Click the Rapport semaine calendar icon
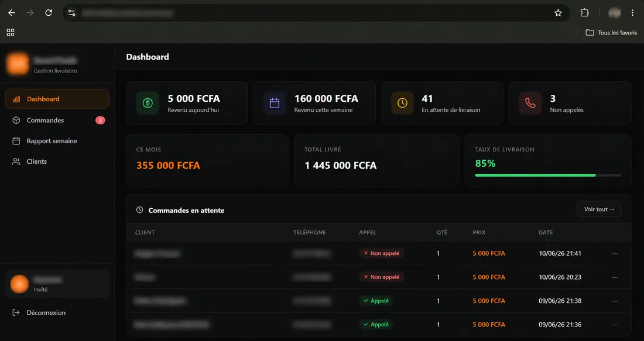This screenshot has width=644, height=341. 16,141
